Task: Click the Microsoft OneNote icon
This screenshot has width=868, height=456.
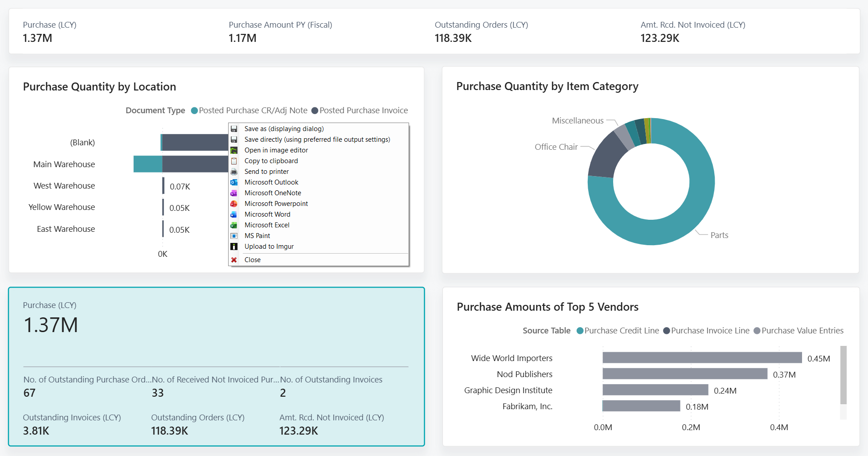Action: pyautogui.click(x=234, y=193)
